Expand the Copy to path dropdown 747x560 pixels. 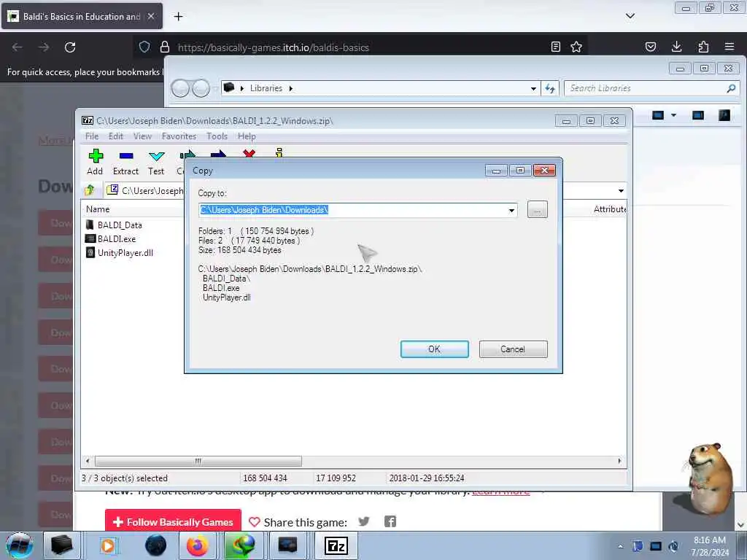pos(511,211)
